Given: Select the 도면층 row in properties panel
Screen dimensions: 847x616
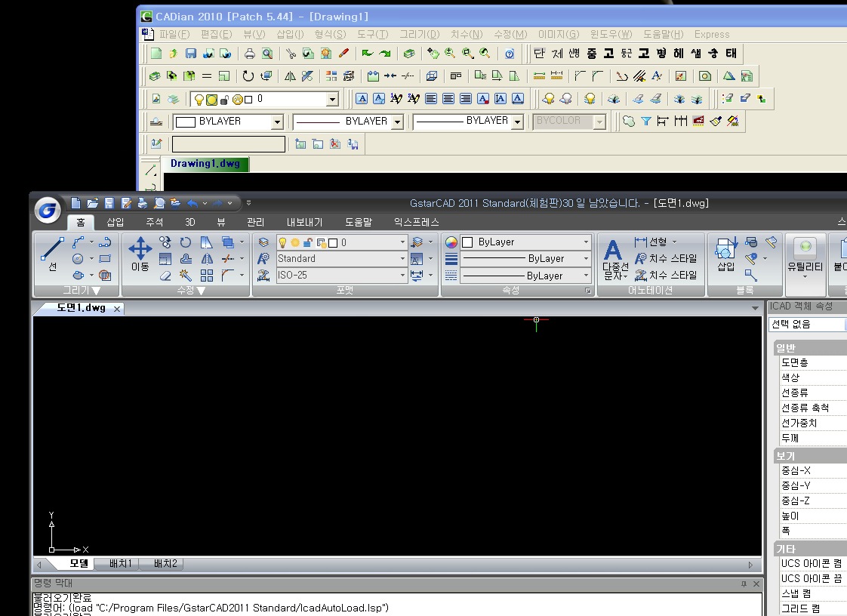Looking at the screenshot, I should pos(812,362).
